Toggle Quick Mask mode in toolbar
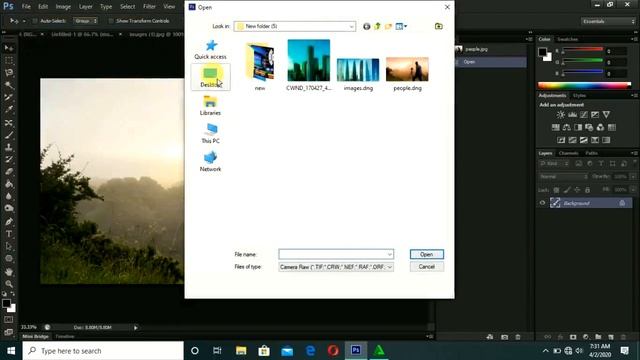The image size is (640, 360). click(9, 320)
